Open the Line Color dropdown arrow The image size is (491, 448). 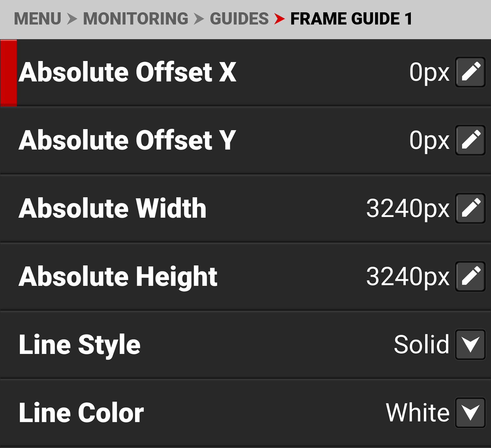470,413
